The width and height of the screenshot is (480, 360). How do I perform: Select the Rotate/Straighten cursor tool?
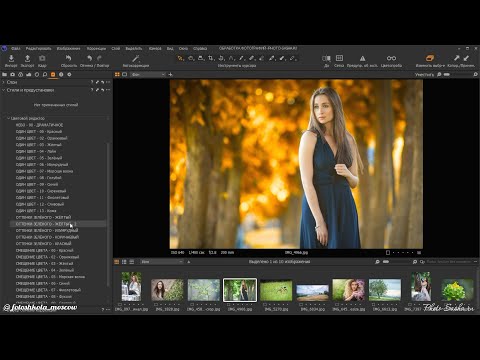click(x=221, y=58)
